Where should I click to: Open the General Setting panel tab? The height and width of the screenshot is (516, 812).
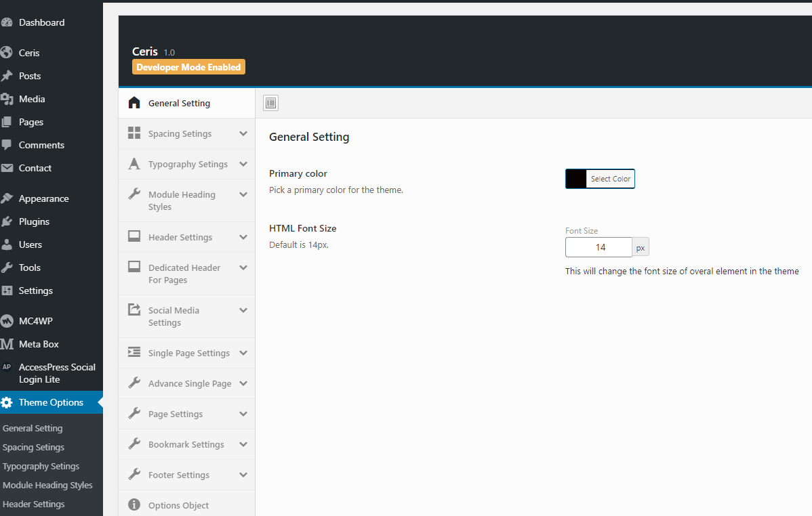pyautogui.click(x=187, y=103)
